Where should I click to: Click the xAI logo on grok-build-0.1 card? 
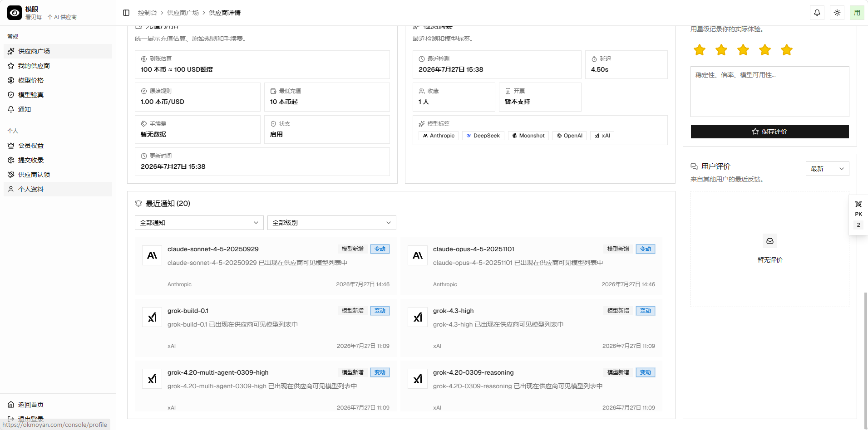(152, 317)
